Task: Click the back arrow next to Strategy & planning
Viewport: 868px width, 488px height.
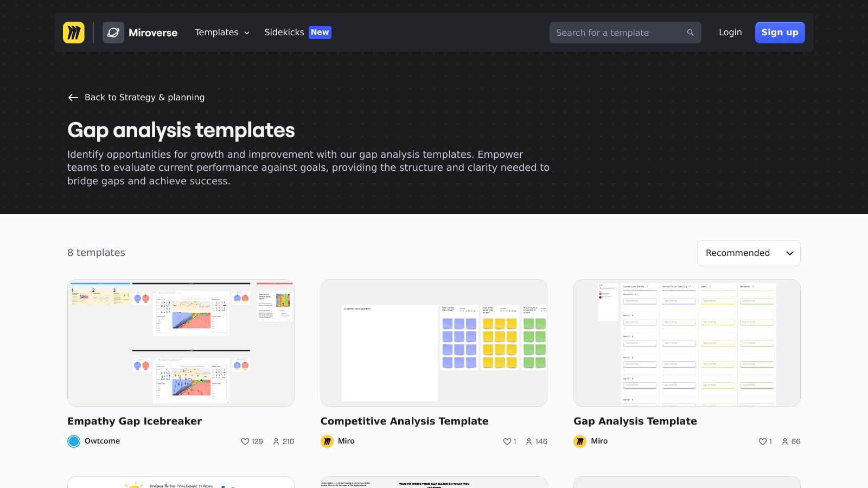Action: [x=73, y=98]
